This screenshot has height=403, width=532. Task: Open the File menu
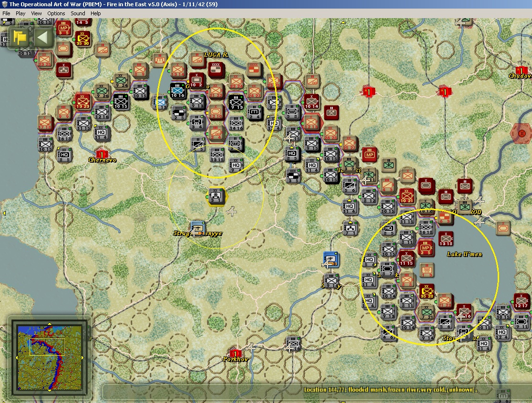pos(6,13)
